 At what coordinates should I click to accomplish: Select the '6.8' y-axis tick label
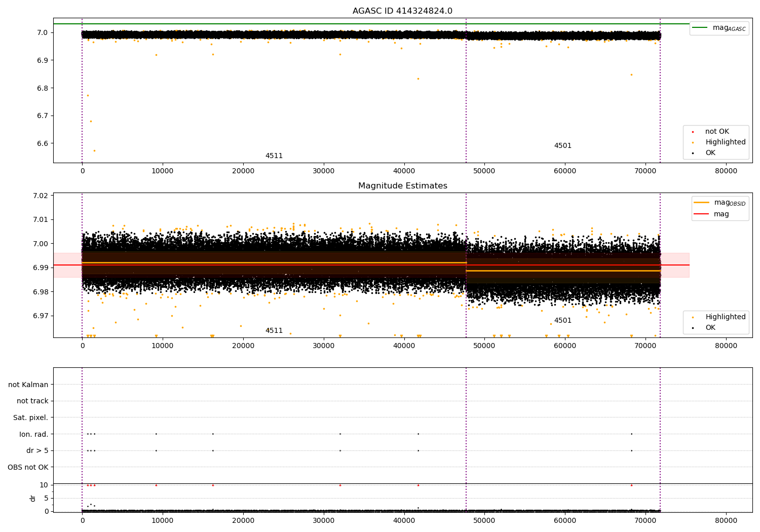point(43,88)
